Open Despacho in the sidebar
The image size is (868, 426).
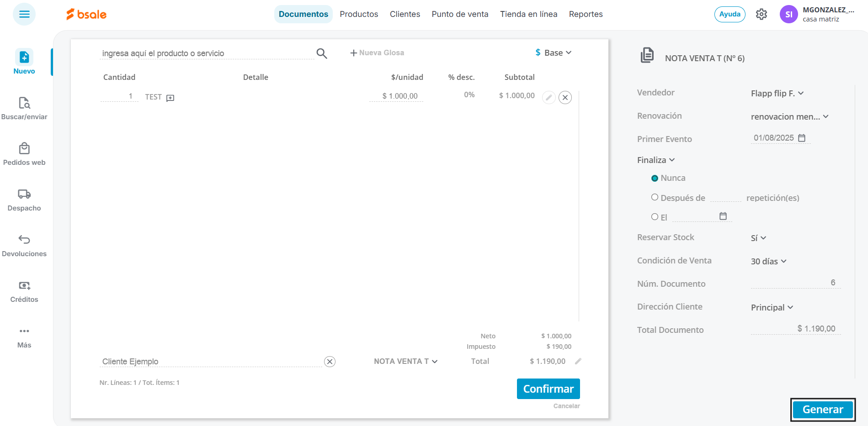pos(24,200)
